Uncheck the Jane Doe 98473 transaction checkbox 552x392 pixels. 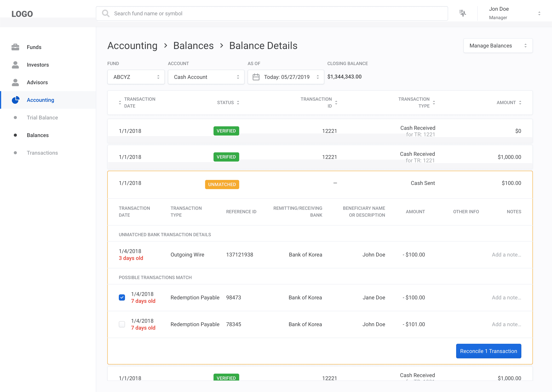coord(122,297)
